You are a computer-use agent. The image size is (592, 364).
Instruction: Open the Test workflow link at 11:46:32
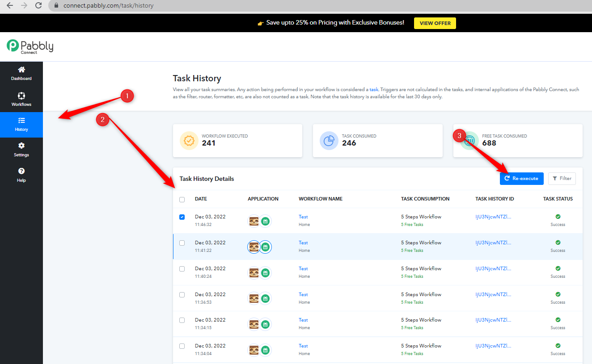click(x=303, y=217)
